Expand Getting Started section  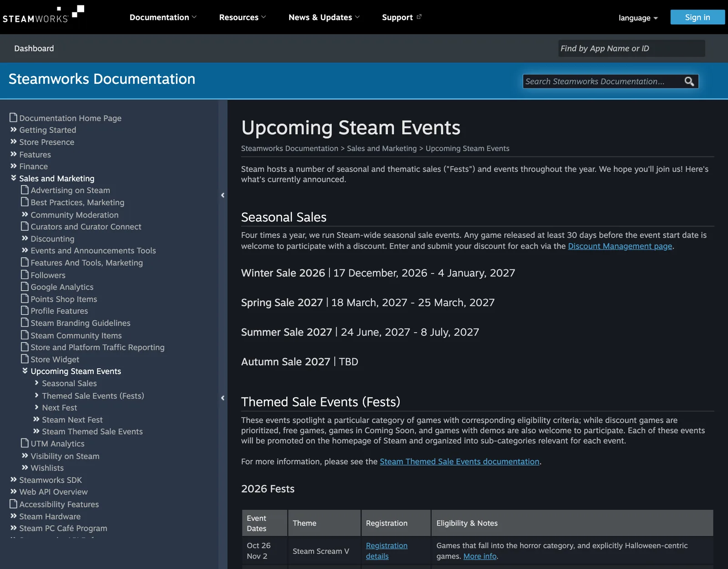tap(43, 130)
